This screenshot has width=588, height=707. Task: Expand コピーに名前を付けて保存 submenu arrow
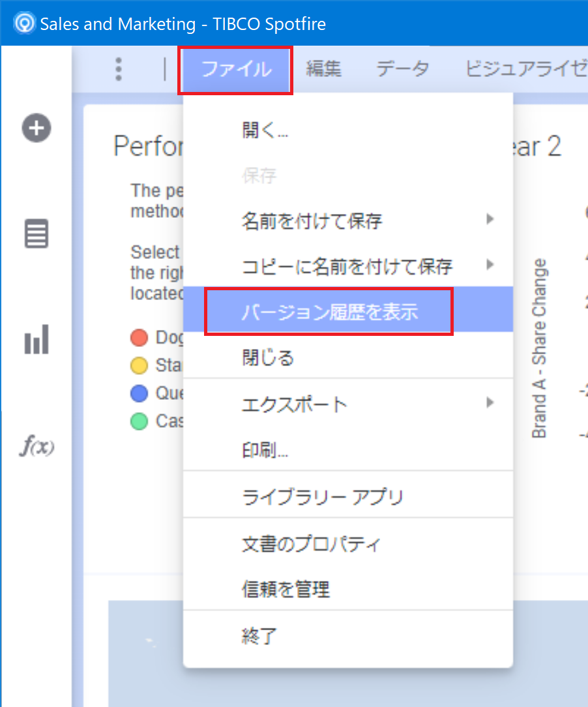[490, 265]
